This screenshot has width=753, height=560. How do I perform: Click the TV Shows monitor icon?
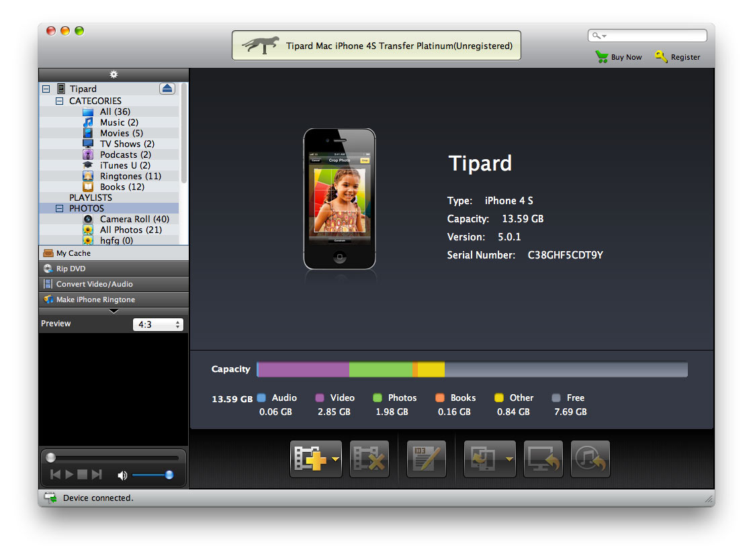click(88, 144)
